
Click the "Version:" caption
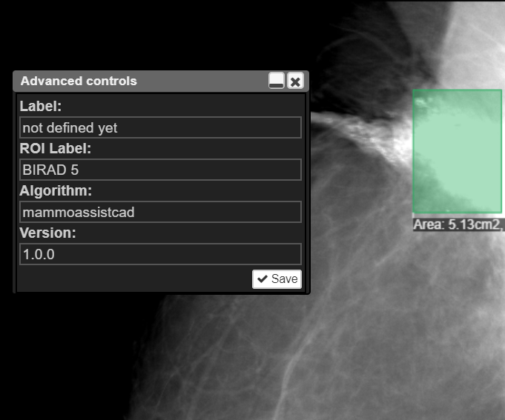(47, 233)
